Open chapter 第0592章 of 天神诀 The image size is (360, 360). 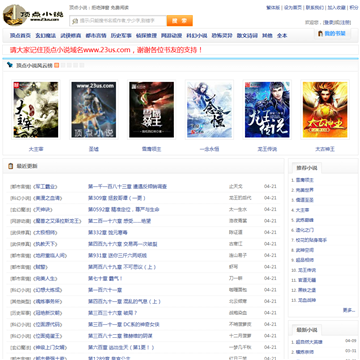[x=124, y=210]
